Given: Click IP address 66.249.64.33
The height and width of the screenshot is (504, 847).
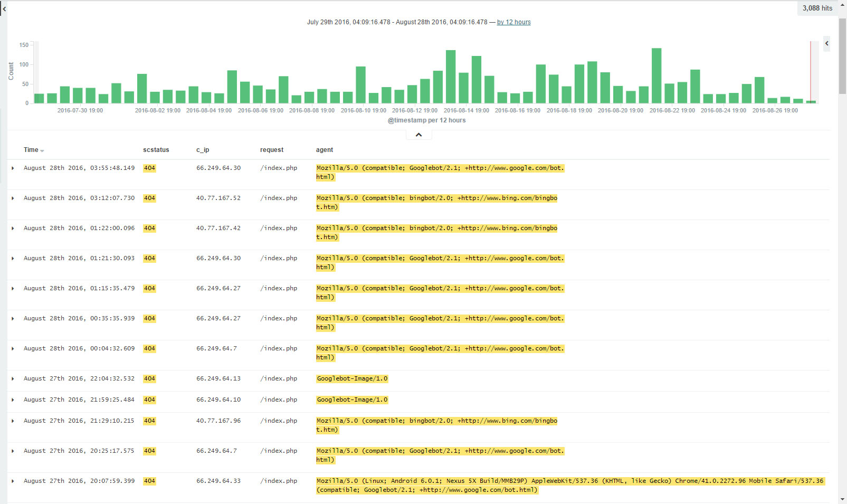Looking at the screenshot, I should [x=218, y=481].
